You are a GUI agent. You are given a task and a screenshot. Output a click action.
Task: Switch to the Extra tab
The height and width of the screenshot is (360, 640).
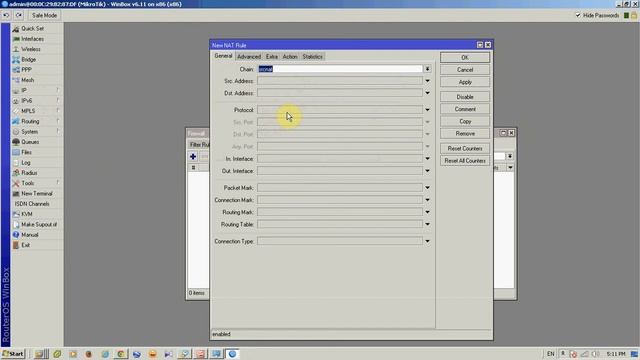pos(271,57)
